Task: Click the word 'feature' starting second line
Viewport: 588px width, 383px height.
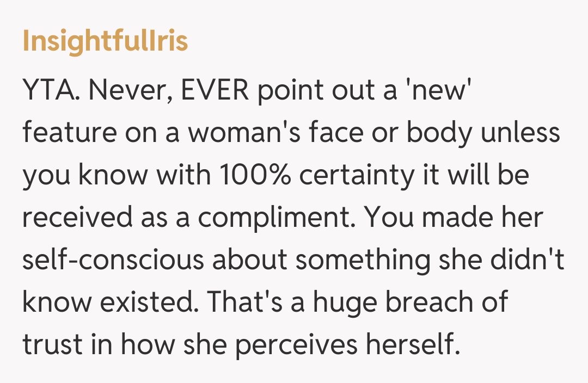Action: [x=68, y=133]
